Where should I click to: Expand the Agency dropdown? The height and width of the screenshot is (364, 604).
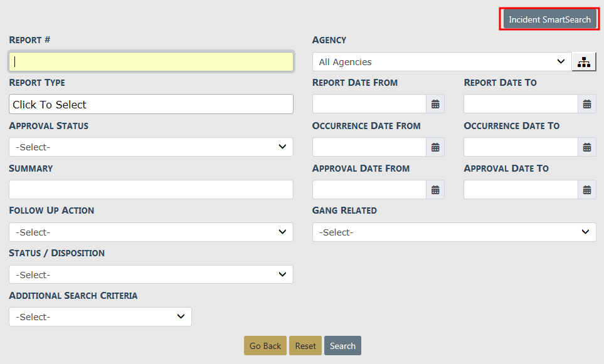click(x=442, y=62)
